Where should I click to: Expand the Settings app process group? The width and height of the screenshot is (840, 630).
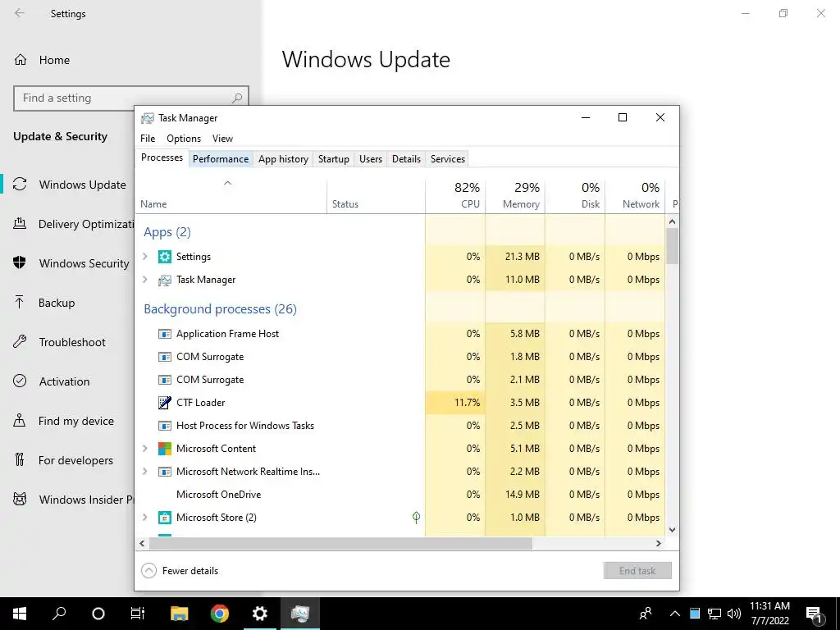click(x=145, y=257)
